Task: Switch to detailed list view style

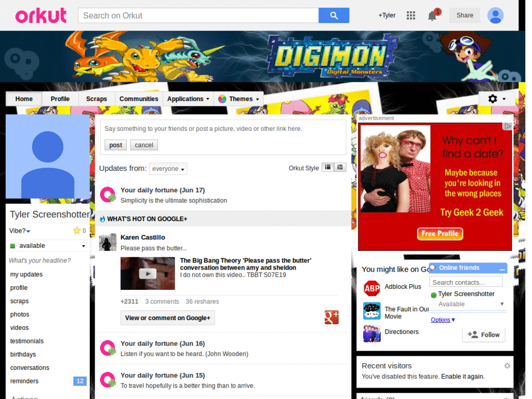Action: click(x=340, y=167)
